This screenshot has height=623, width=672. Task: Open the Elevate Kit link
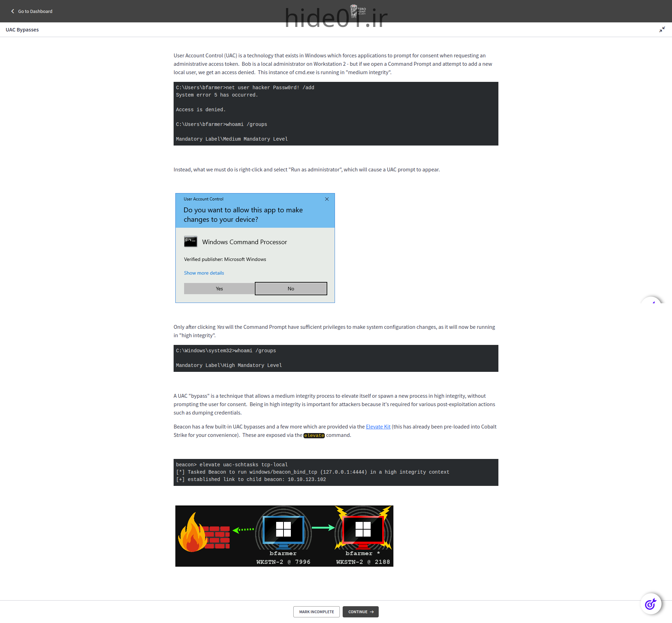[378, 426]
